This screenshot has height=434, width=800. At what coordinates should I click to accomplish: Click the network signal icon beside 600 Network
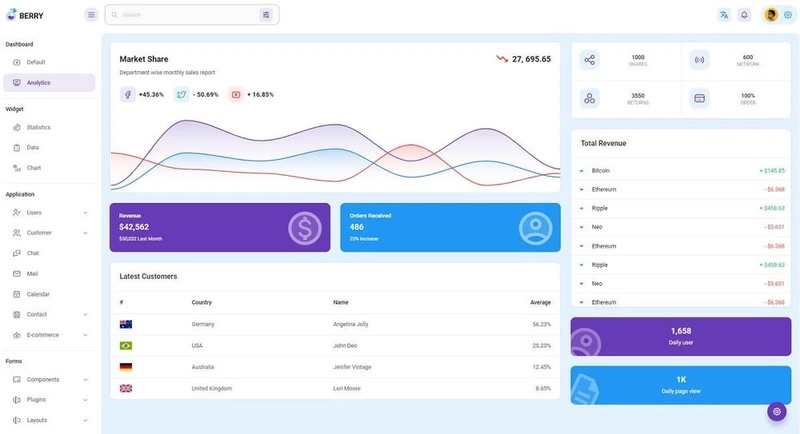[699, 60]
